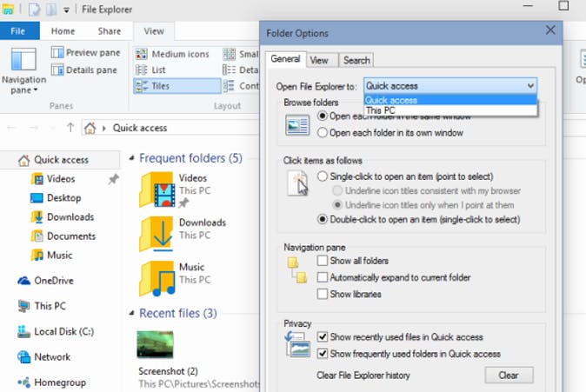Click the pin icon beside Videos in sidebar
This screenshot has height=392, width=586.
(113, 179)
